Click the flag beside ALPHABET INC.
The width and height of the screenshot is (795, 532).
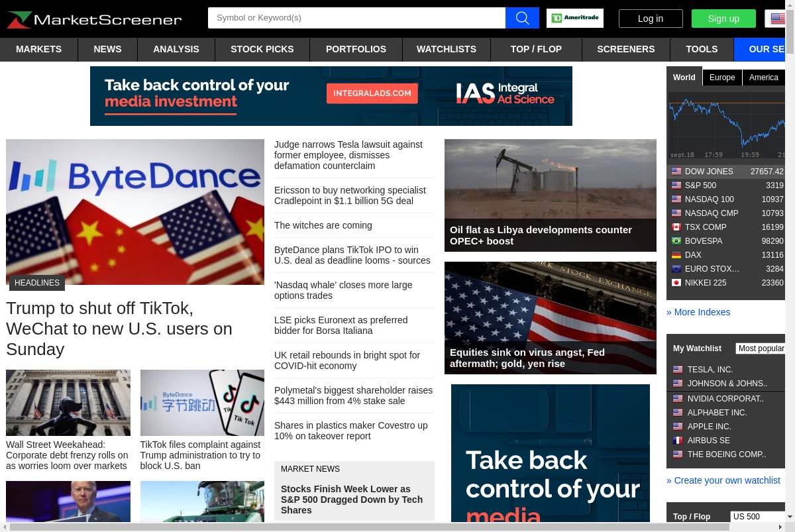point(678,413)
